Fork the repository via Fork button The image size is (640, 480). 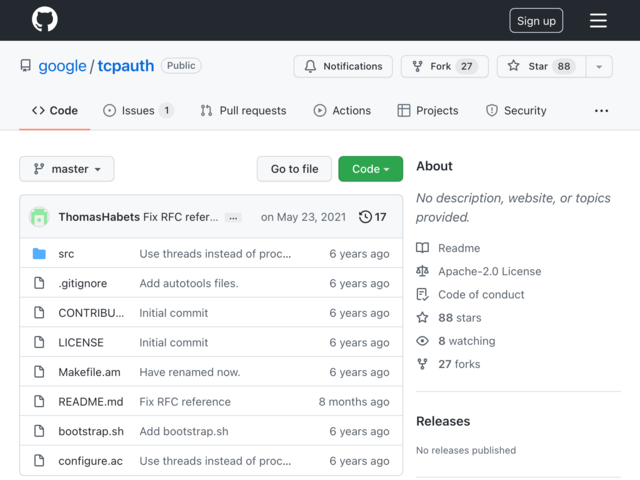pyautogui.click(x=444, y=66)
